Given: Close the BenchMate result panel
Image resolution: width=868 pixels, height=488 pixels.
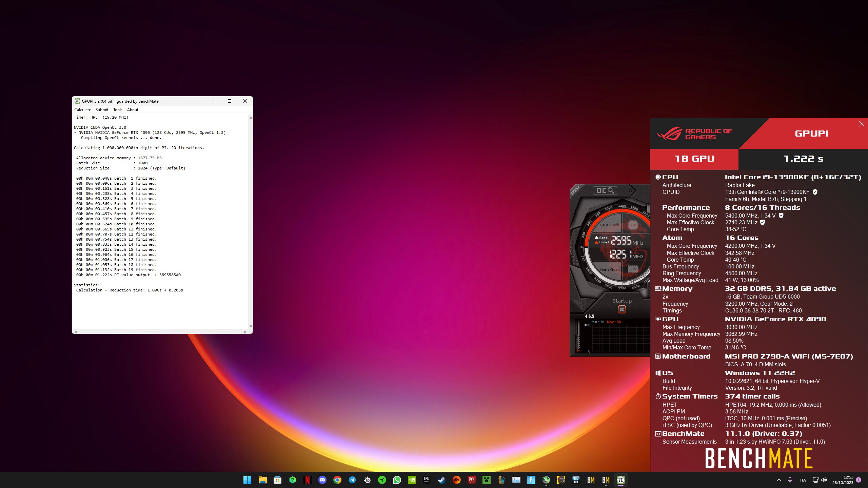Looking at the screenshot, I should (862, 124).
